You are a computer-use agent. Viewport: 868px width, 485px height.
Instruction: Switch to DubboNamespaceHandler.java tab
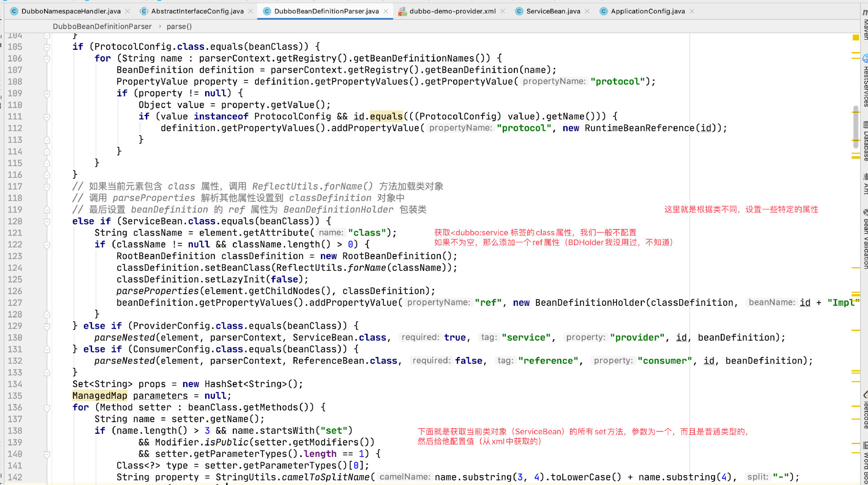(x=71, y=11)
